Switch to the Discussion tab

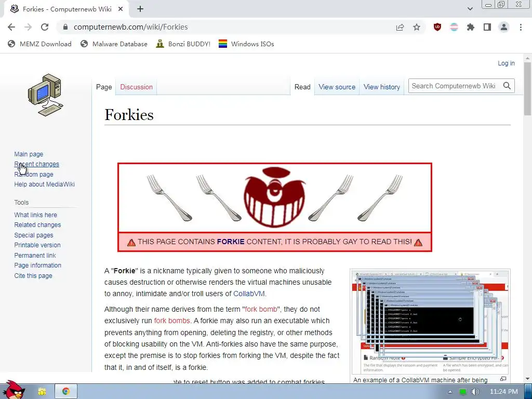(x=137, y=87)
